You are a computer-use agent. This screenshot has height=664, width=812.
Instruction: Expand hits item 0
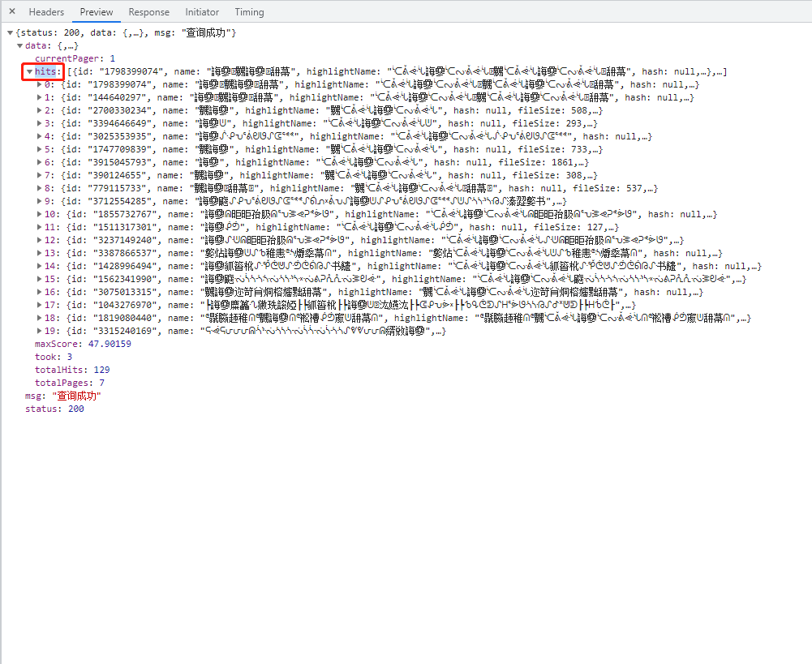click(39, 85)
